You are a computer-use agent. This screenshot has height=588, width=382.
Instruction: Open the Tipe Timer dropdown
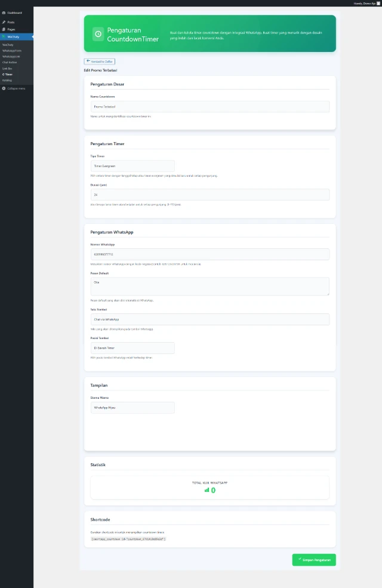pos(133,166)
